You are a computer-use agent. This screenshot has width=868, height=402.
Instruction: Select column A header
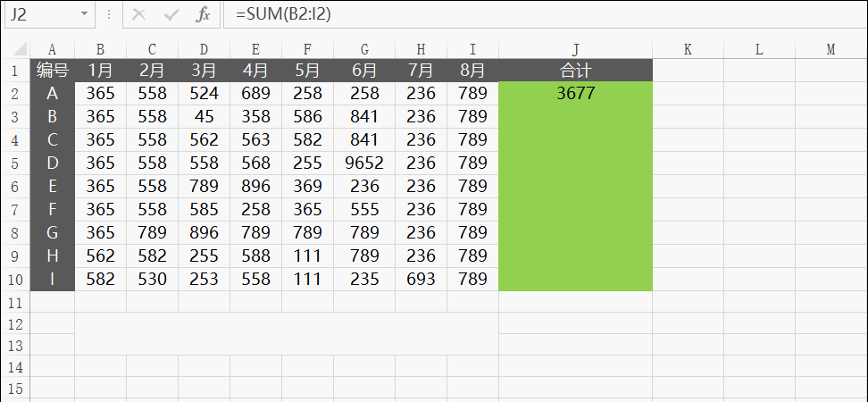click(52, 50)
